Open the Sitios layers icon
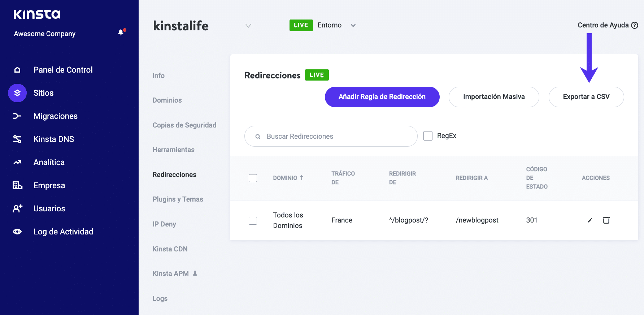This screenshot has width=644, height=315. [17, 93]
